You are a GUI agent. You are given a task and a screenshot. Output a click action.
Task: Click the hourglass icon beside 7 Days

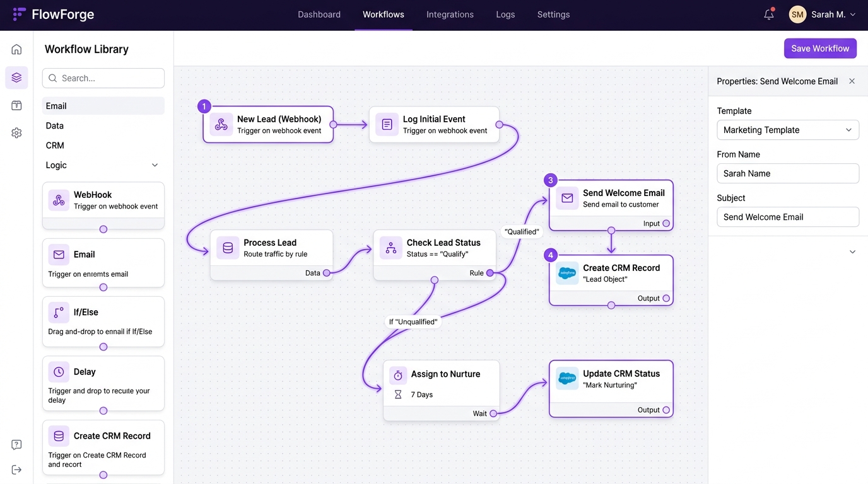coord(398,395)
